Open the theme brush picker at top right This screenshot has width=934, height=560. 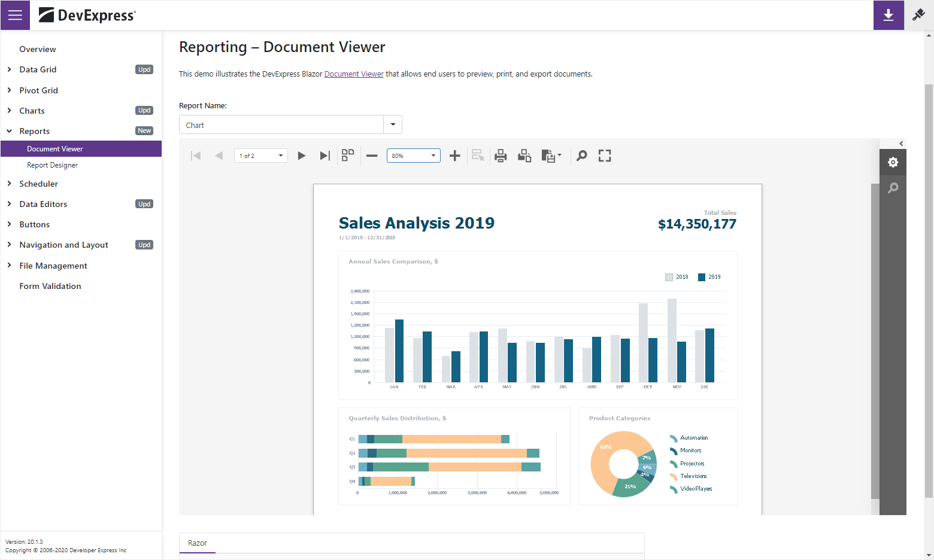pyautogui.click(x=918, y=15)
